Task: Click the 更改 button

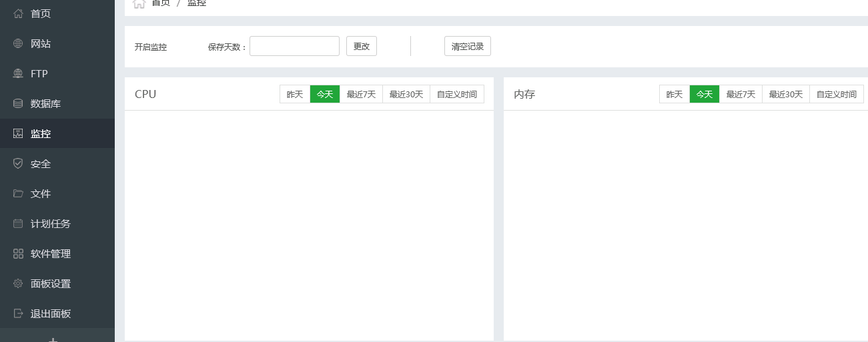Action: (362, 46)
